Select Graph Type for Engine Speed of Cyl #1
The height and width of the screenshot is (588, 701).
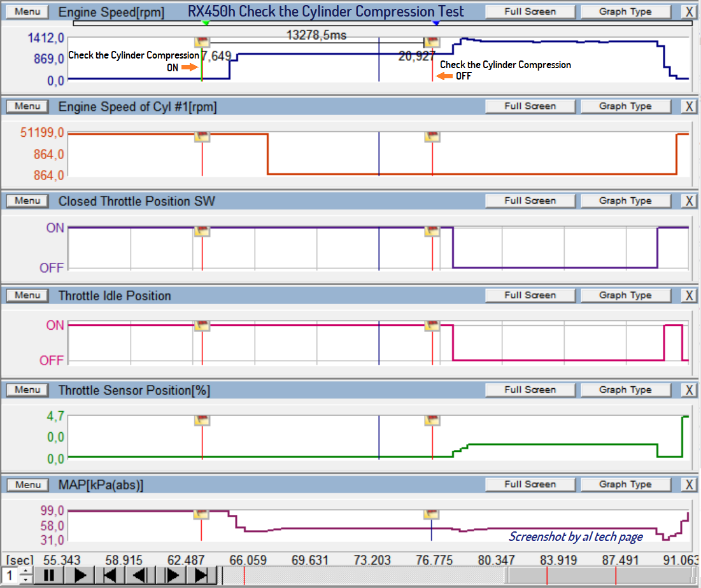pos(625,106)
